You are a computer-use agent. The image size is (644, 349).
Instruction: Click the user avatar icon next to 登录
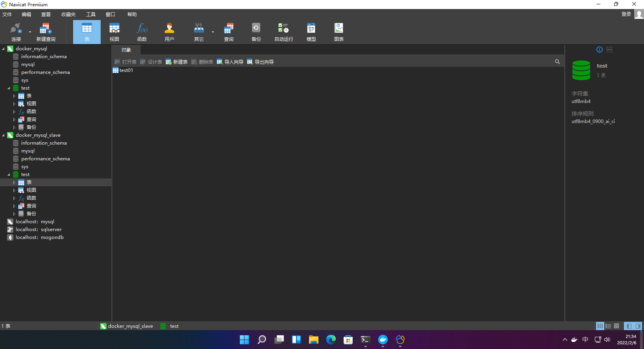[x=639, y=14]
